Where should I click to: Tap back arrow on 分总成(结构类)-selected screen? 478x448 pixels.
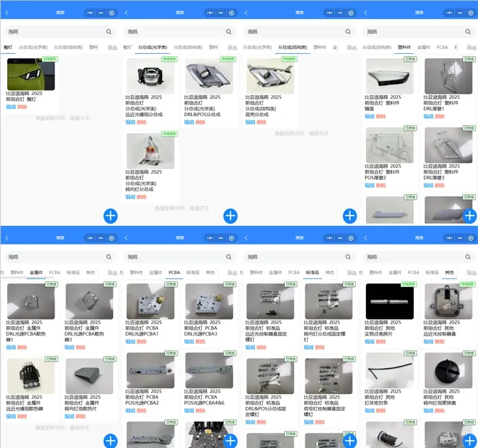pyautogui.click(x=246, y=13)
